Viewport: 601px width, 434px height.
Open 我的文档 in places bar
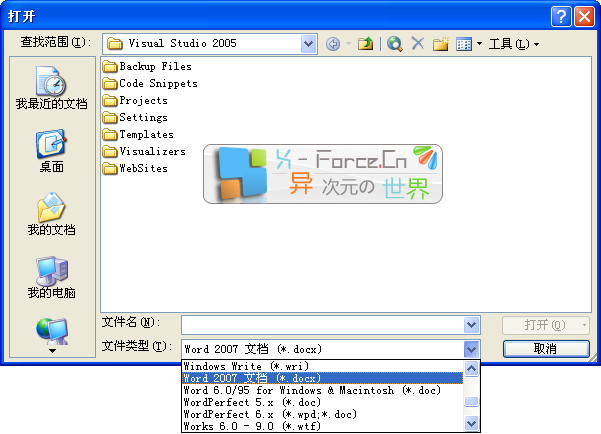(52, 214)
